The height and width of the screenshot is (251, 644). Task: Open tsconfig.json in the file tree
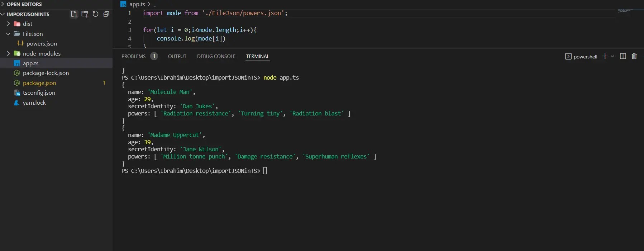[x=39, y=93]
